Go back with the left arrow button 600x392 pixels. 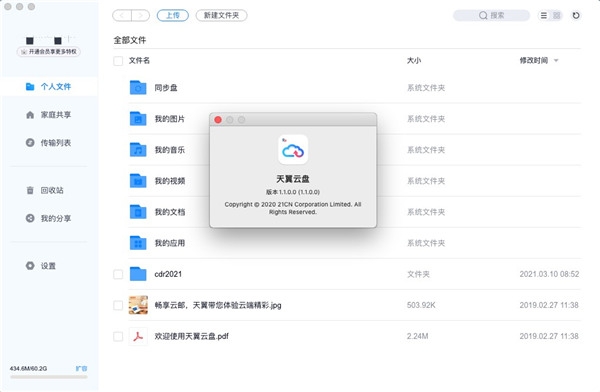[x=122, y=15]
